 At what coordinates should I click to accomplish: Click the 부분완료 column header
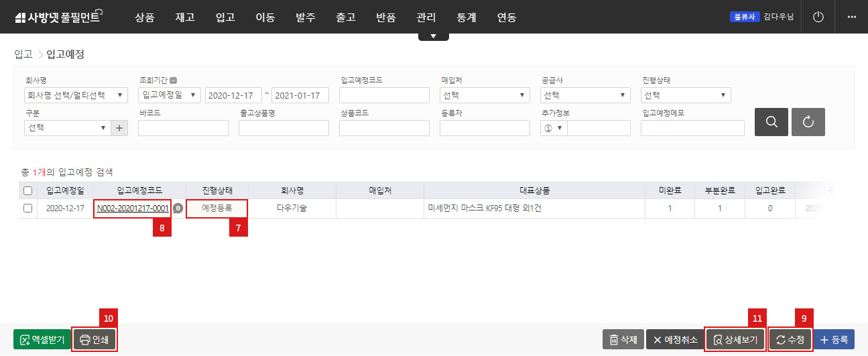coord(720,190)
